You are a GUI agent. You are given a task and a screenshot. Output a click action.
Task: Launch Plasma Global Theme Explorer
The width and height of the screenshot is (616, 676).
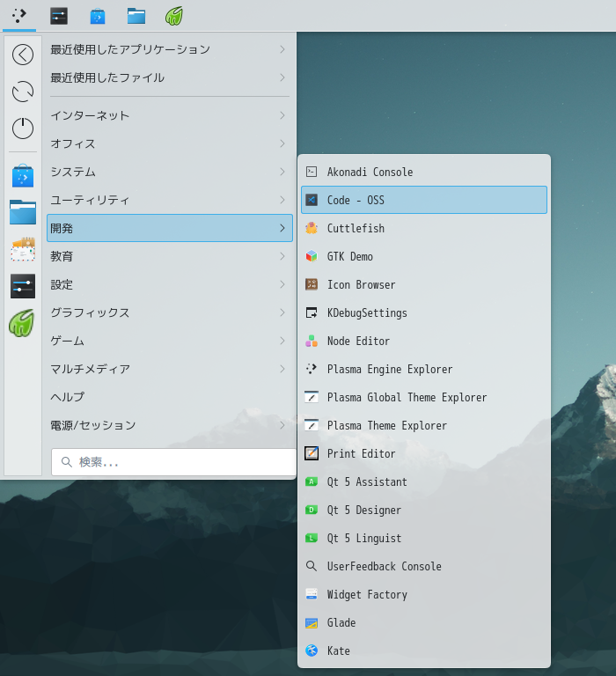click(x=424, y=397)
